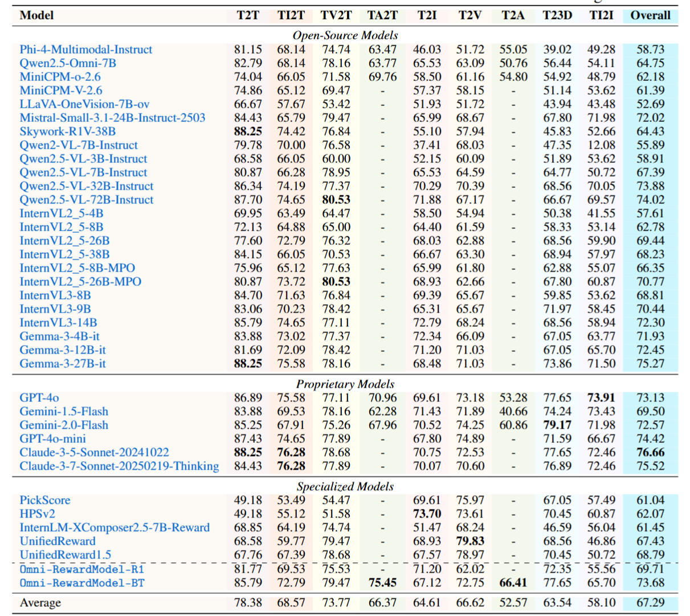Image resolution: width=690 pixels, height=616 pixels.
Task: Select the bold 76.66 Overall score
Action: (x=650, y=453)
